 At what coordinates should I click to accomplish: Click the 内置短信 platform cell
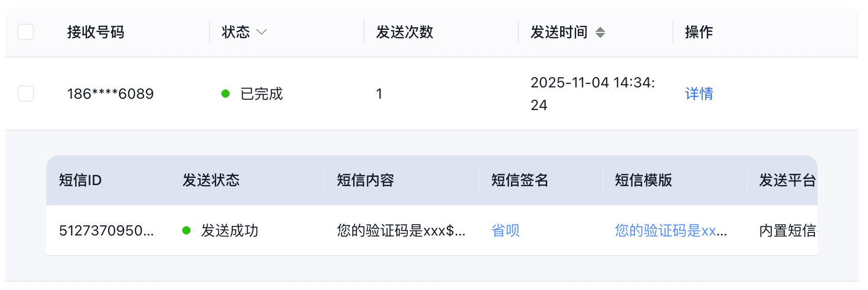(x=787, y=230)
